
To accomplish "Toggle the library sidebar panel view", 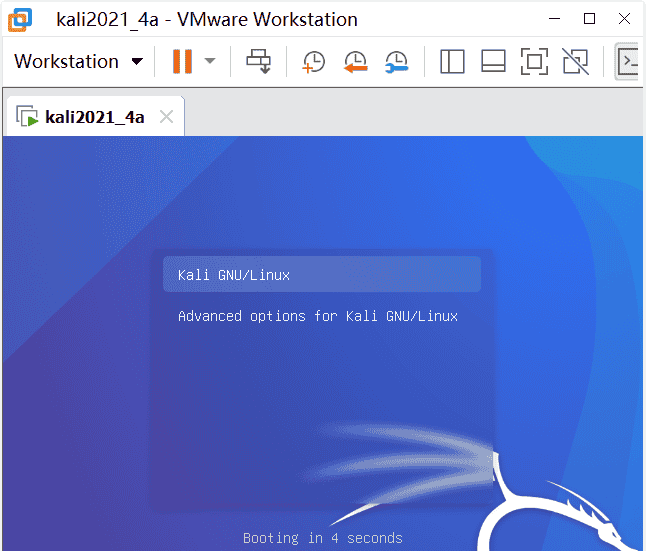I will tap(452, 62).
